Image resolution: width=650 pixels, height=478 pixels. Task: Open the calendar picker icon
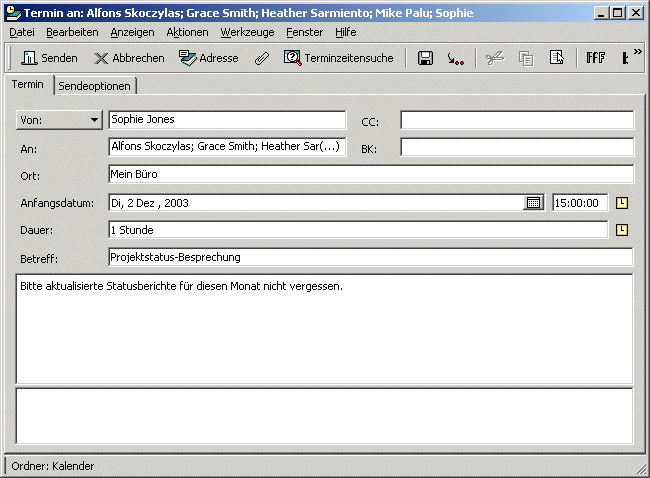click(534, 203)
